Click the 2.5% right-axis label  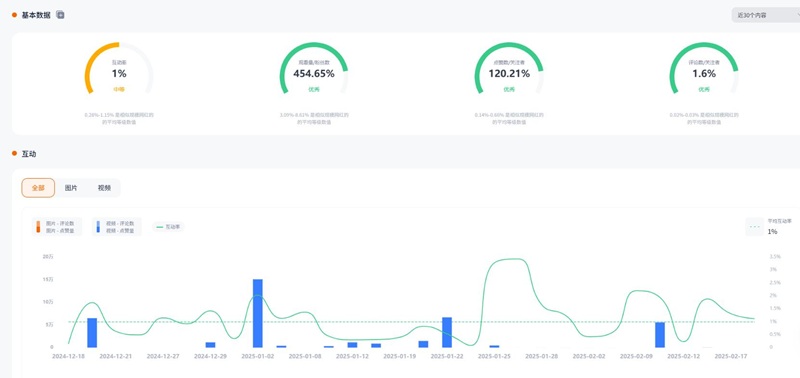click(x=774, y=283)
